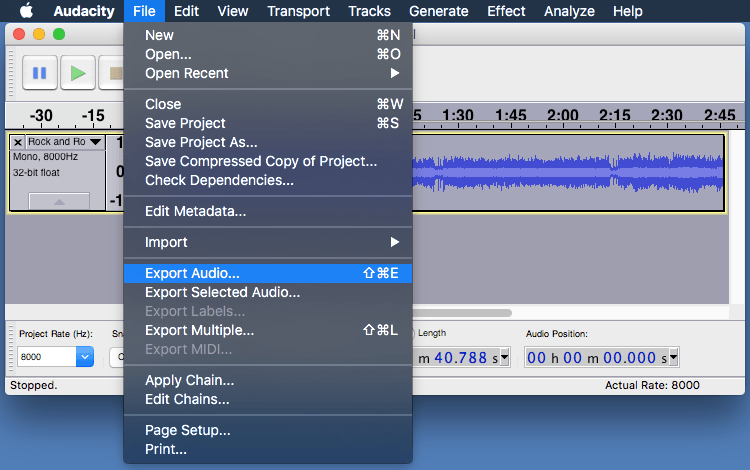The width and height of the screenshot is (750, 470).
Task: Select Page Setup... menu item
Action: [x=268, y=430]
